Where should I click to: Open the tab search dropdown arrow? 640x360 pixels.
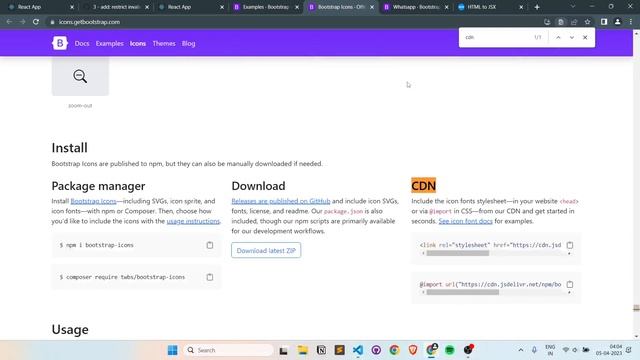[573, 7]
